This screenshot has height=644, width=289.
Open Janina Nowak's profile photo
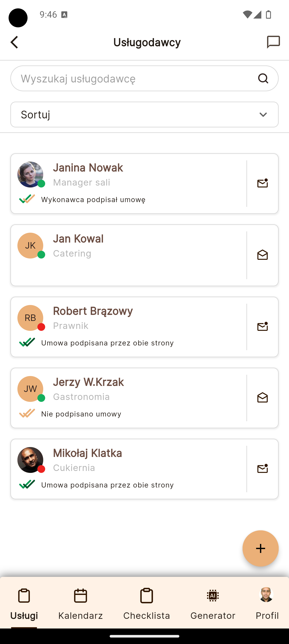[30, 175]
